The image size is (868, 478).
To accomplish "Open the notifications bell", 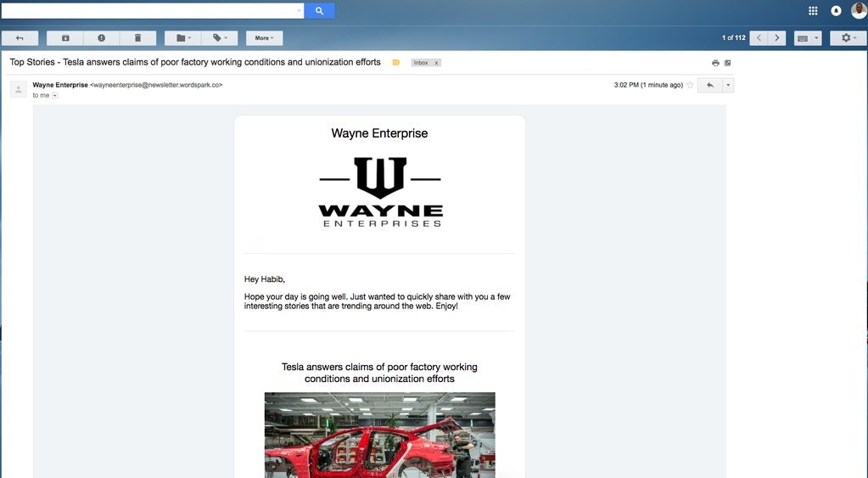I will 836,10.
